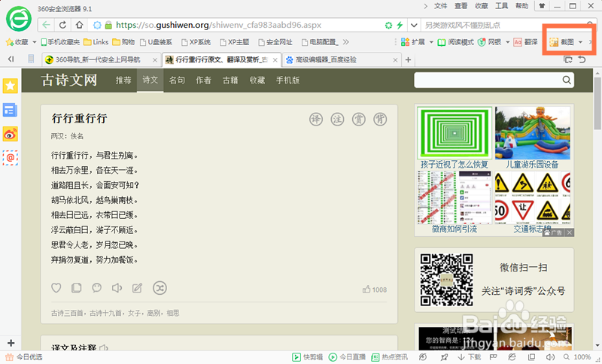
Task: Open the 安全网址 bookmark
Action: coord(275,42)
